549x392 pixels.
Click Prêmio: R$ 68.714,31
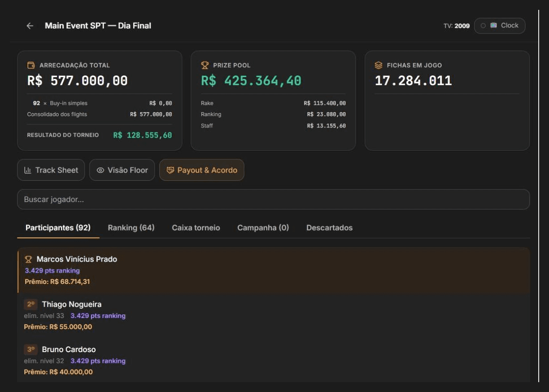click(x=57, y=282)
